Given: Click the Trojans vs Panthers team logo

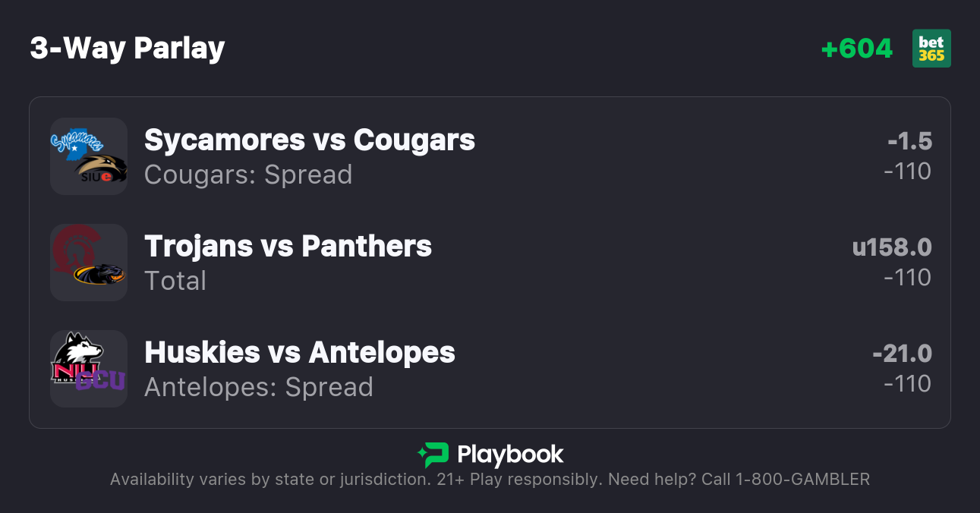Looking at the screenshot, I should pyautogui.click(x=88, y=263).
